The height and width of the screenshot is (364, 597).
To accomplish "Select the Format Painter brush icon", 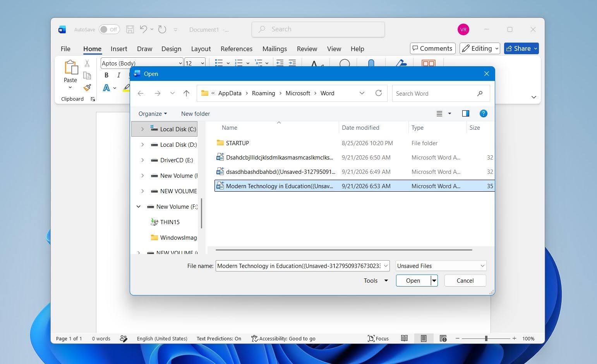I will (87, 88).
